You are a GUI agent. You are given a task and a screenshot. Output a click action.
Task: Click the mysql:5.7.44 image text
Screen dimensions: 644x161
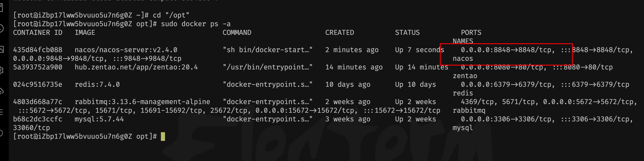pyautogui.click(x=99, y=119)
